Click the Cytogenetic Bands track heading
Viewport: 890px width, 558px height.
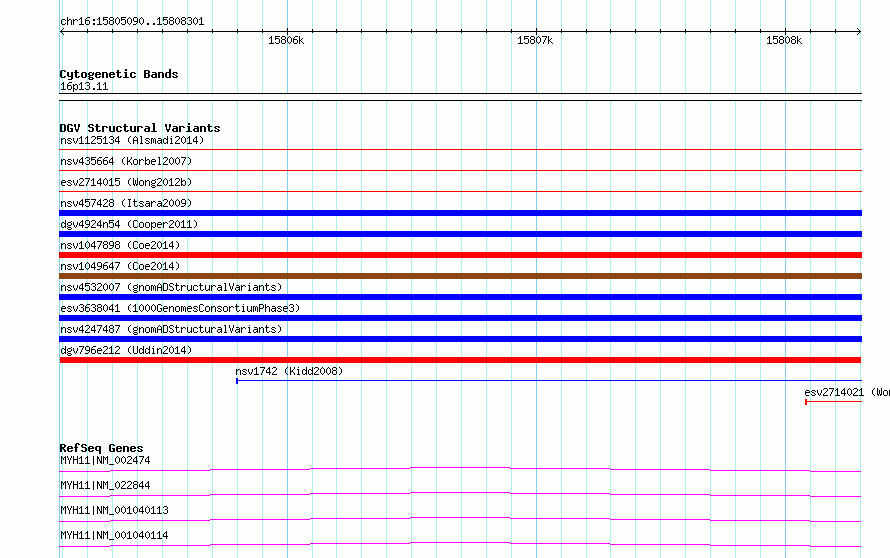coord(119,74)
